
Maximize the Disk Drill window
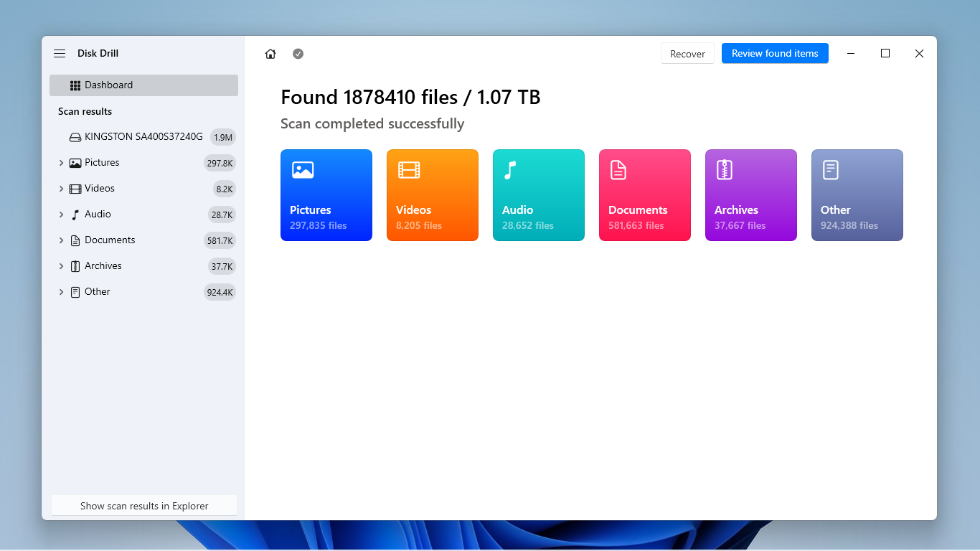click(885, 54)
